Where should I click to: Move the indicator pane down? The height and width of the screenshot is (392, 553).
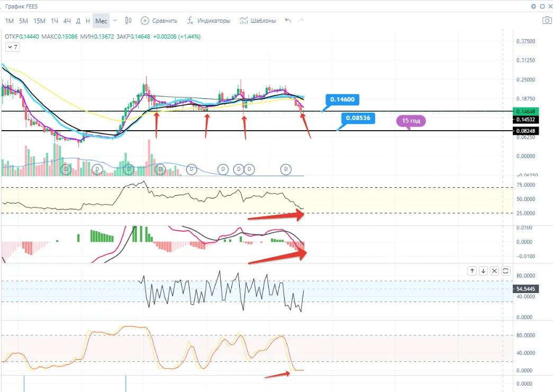tap(483, 271)
